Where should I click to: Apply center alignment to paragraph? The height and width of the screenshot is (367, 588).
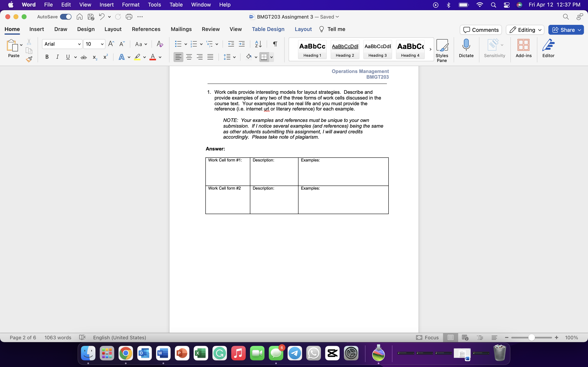pyautogui.click(x=189, y=57)
